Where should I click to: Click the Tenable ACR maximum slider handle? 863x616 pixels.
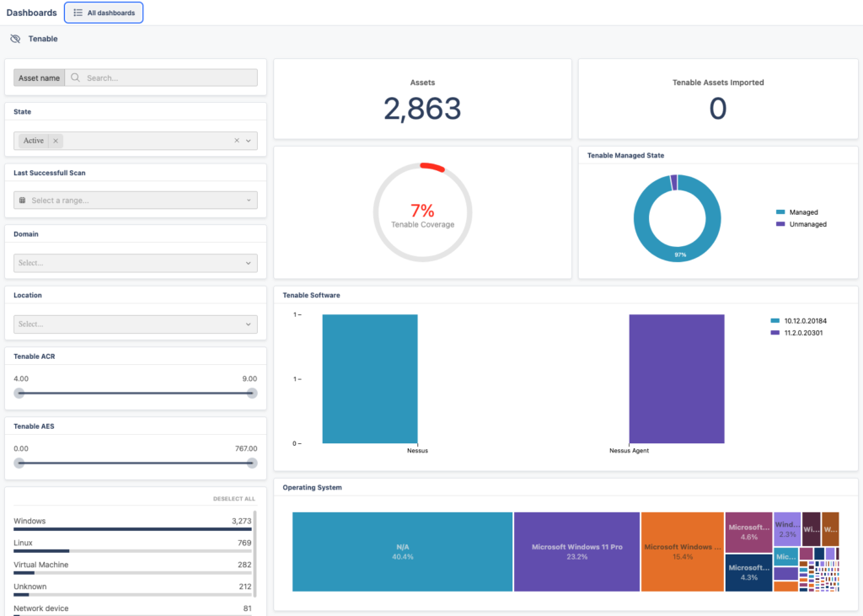(251, 393)
